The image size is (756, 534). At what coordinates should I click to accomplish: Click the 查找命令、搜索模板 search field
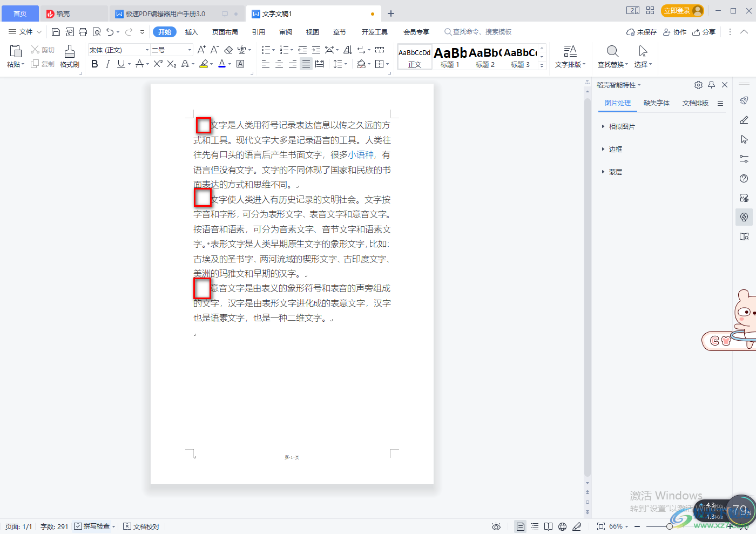click(478, 32)
